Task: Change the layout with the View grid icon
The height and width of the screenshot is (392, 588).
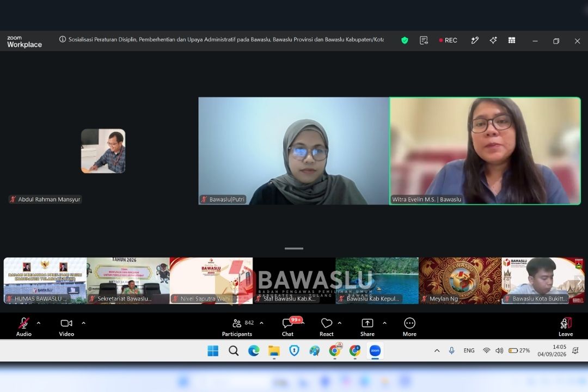Action: pyautogui.click(x=511, y=40)
